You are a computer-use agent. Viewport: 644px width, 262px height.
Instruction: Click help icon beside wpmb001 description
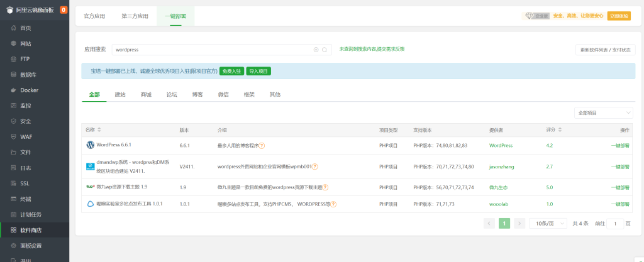(315, 166)
